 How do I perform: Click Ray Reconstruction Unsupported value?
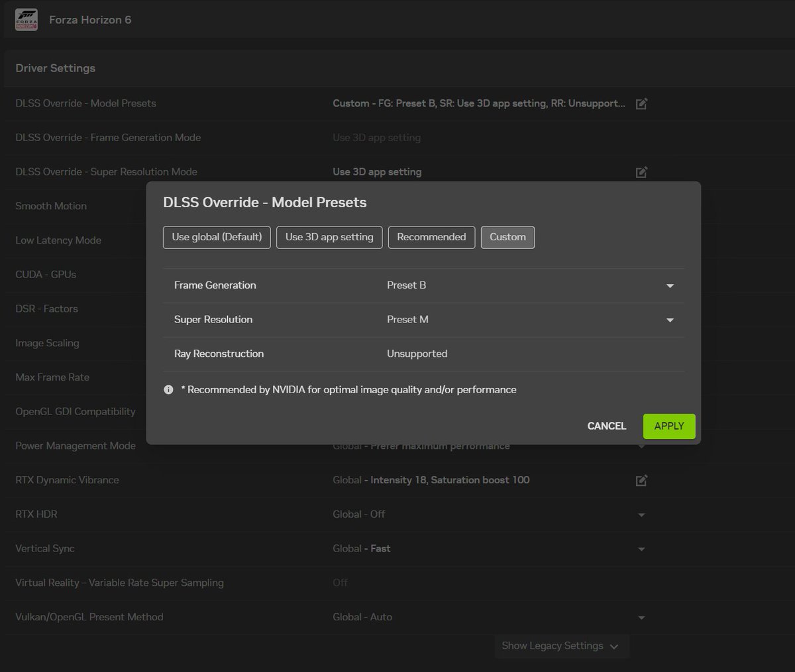(x=417, y=354)
